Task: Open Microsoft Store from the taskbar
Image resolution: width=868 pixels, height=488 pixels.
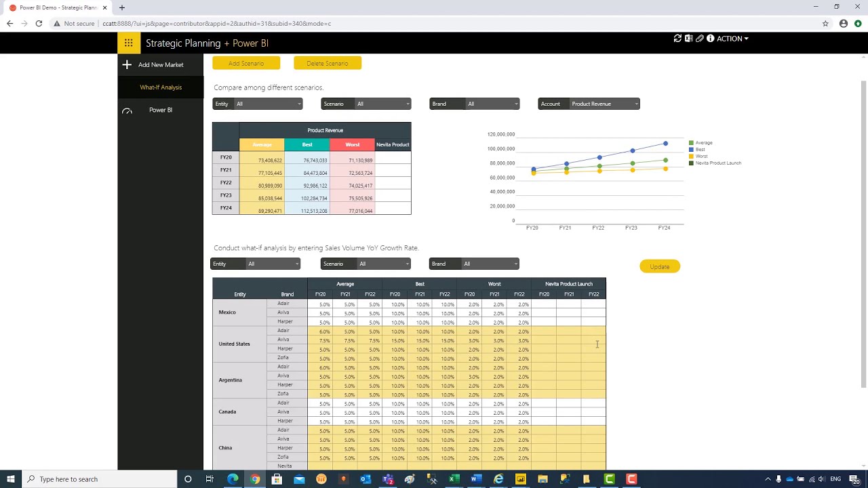Action: point(277,479)
